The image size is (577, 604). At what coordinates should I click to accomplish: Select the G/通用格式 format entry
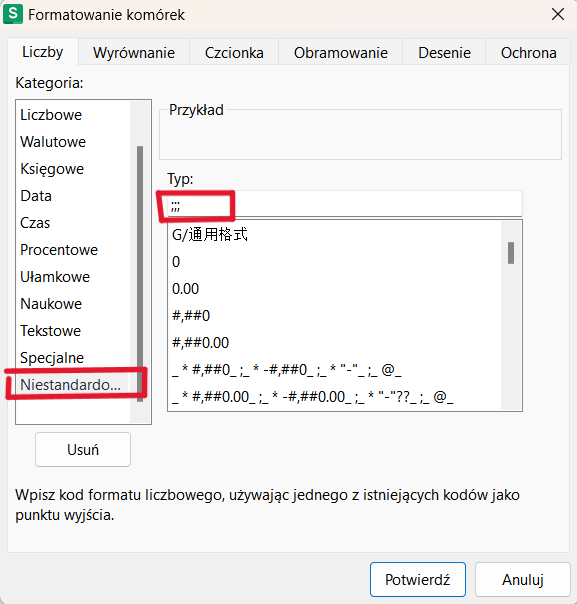(x=334, y=235)
